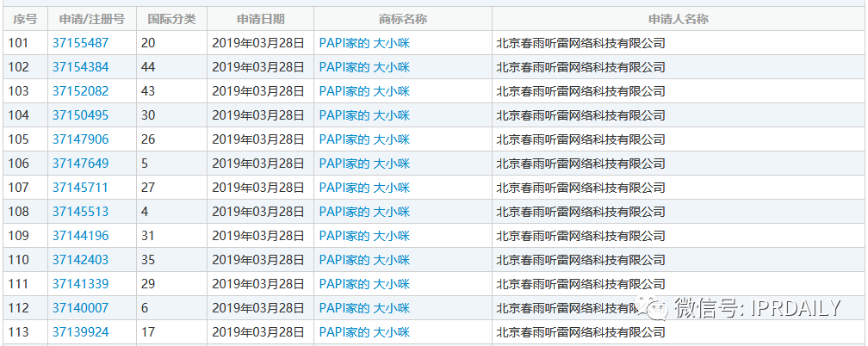Select application number 37150495

click(81, 115)
